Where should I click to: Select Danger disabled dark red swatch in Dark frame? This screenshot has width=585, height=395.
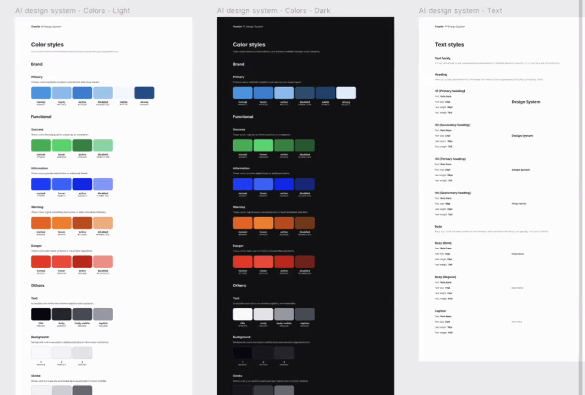(x=305, y=261)
